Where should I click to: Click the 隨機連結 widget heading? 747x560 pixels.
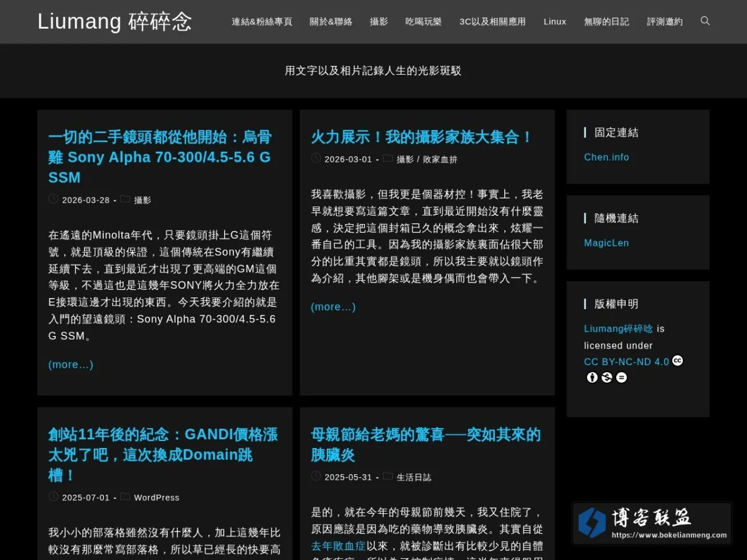(616, 218)
